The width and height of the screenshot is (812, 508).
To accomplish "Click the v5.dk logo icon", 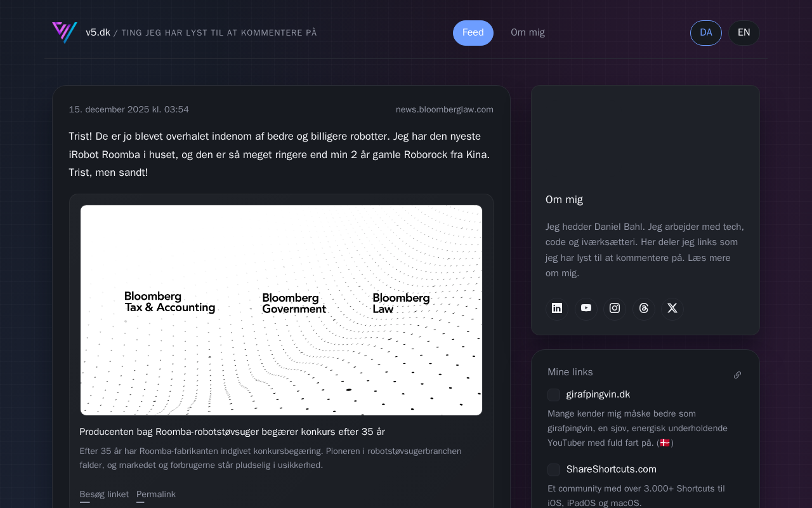I will [x=65, y=32].
